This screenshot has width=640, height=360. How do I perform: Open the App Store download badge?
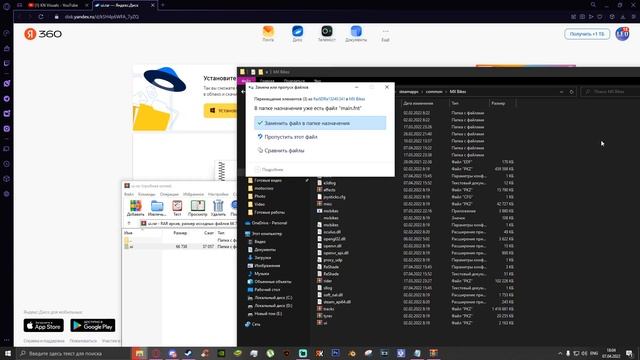[44, 325]
